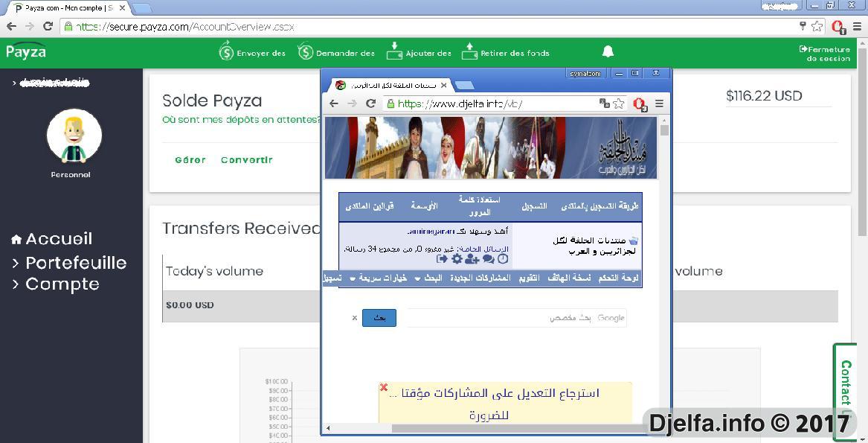Open the Chrome menu in Payza window
The height and width of the screenshot is (443, 868).
(857, 26)
